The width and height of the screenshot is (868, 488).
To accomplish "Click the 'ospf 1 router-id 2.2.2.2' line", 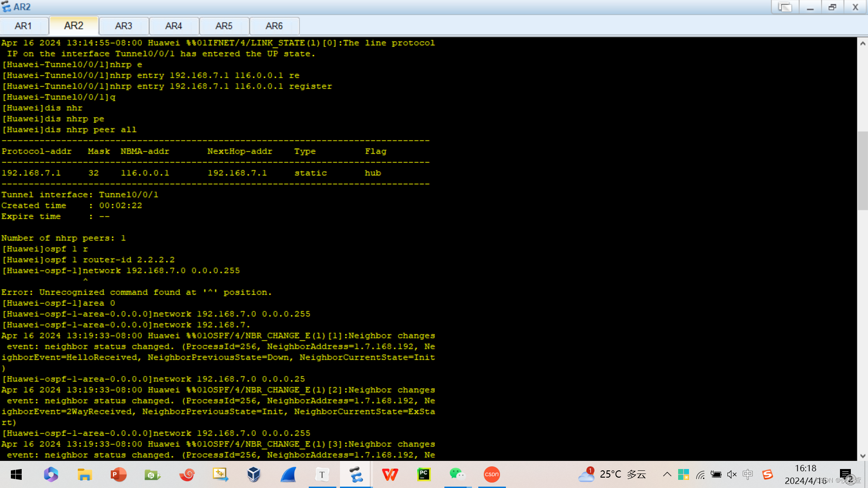I will click(89, 260).
